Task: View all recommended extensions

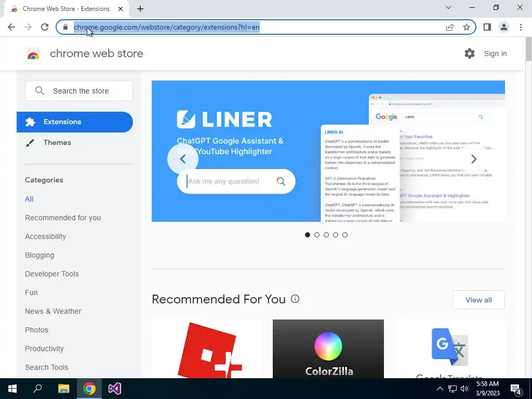Action: [478, 300]
